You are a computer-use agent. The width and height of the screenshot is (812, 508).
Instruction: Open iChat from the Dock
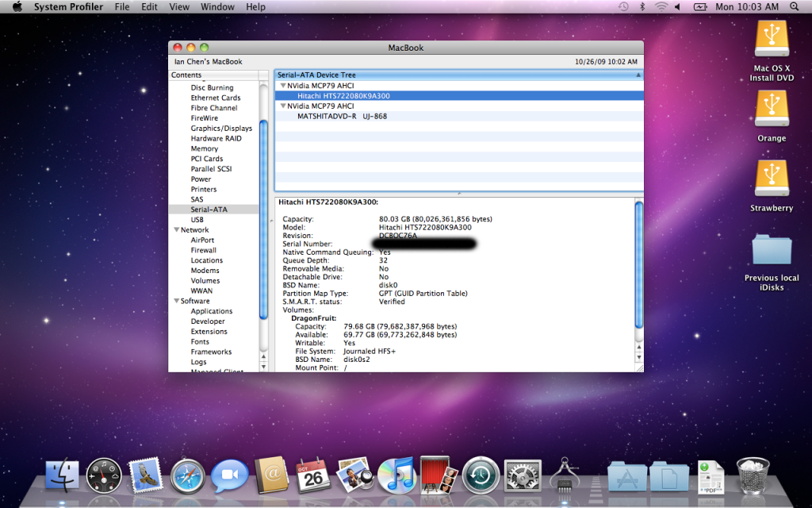tap(229, 475)
